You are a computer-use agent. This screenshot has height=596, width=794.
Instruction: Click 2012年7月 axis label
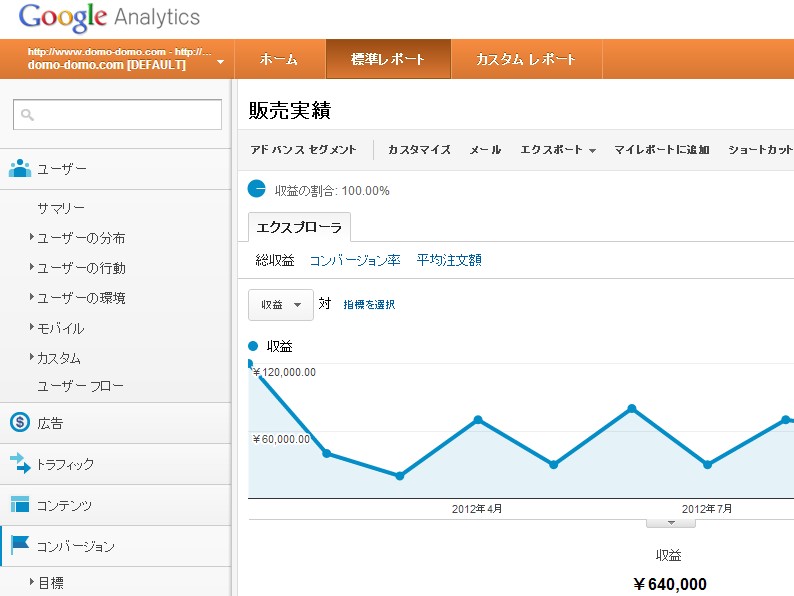pyautogui.click(x=706, y=509)
